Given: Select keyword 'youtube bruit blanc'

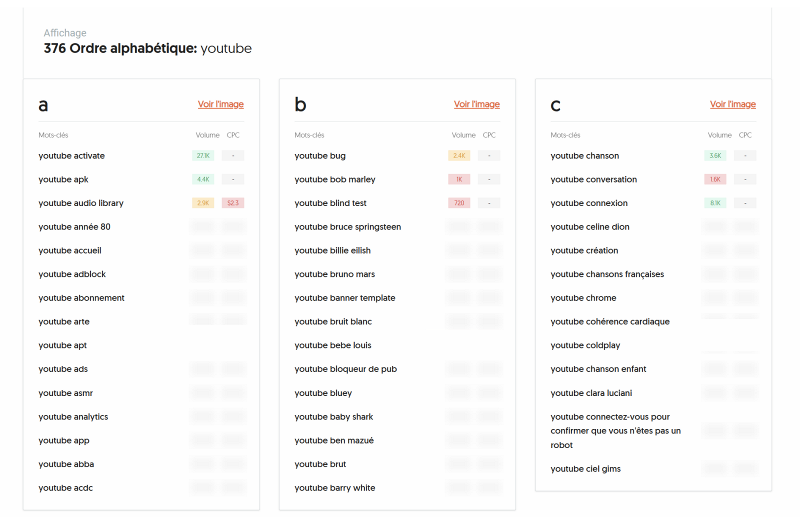Looking at the screenshot, I should point(333,322).
